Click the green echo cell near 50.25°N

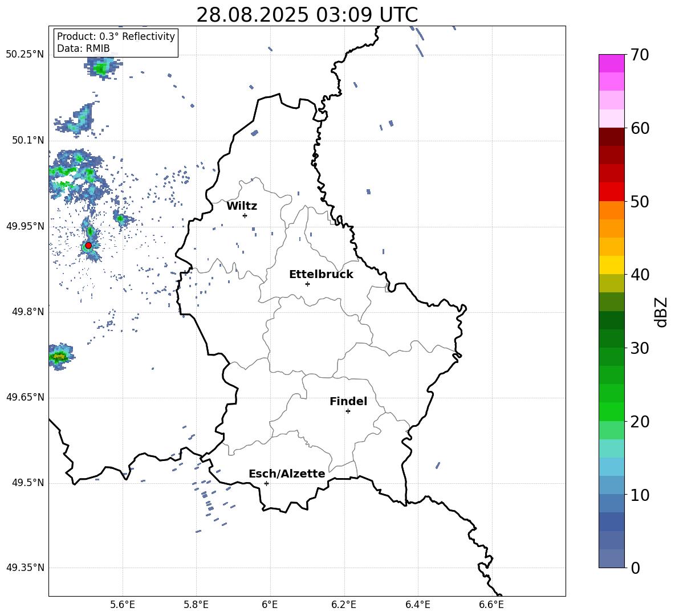102,68
